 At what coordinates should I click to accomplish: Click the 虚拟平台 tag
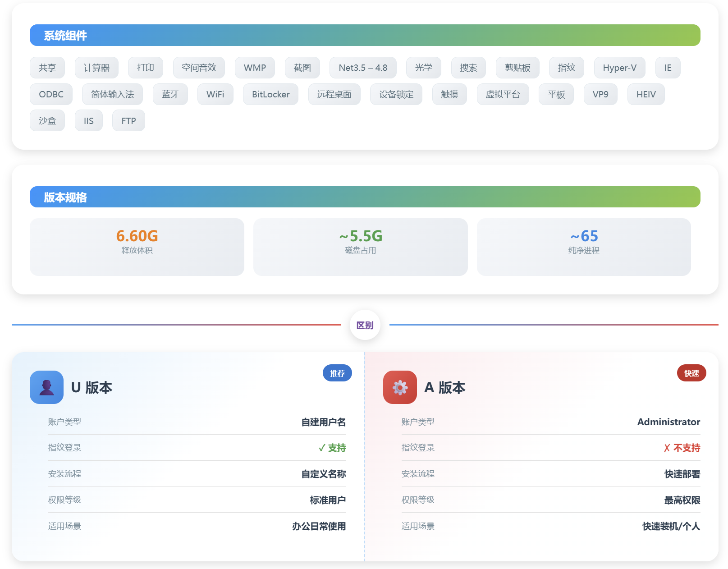point(503,94)
